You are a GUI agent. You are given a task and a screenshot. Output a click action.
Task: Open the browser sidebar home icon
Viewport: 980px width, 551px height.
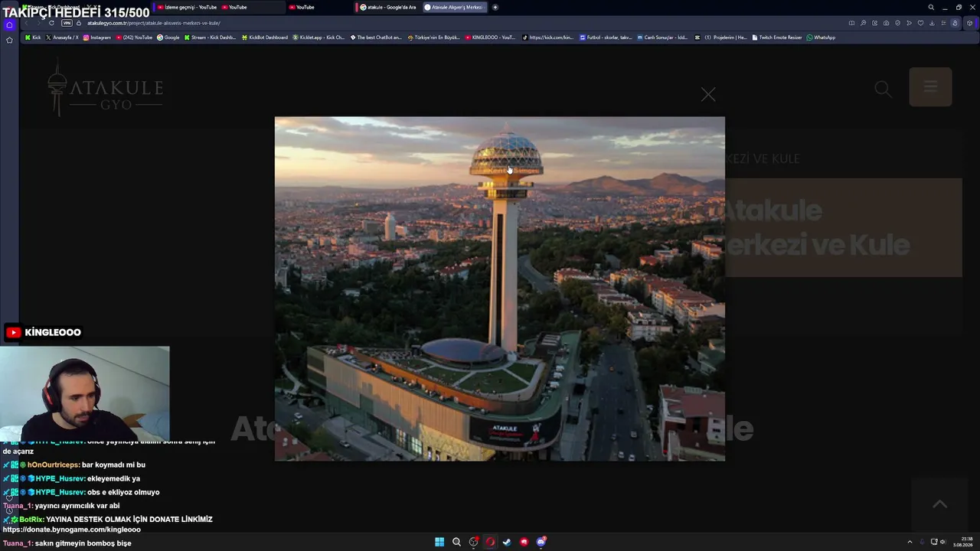(9, 24)
